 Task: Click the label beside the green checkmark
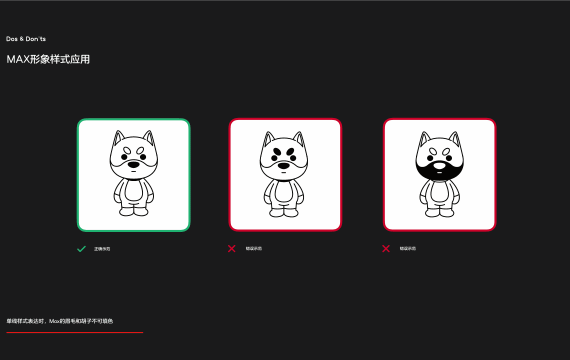102,249
